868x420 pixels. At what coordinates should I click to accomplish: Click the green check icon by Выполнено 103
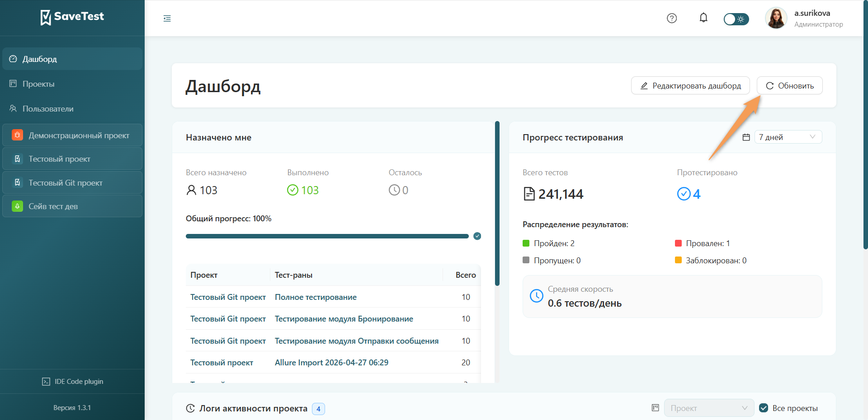click(x=292, y=190)
